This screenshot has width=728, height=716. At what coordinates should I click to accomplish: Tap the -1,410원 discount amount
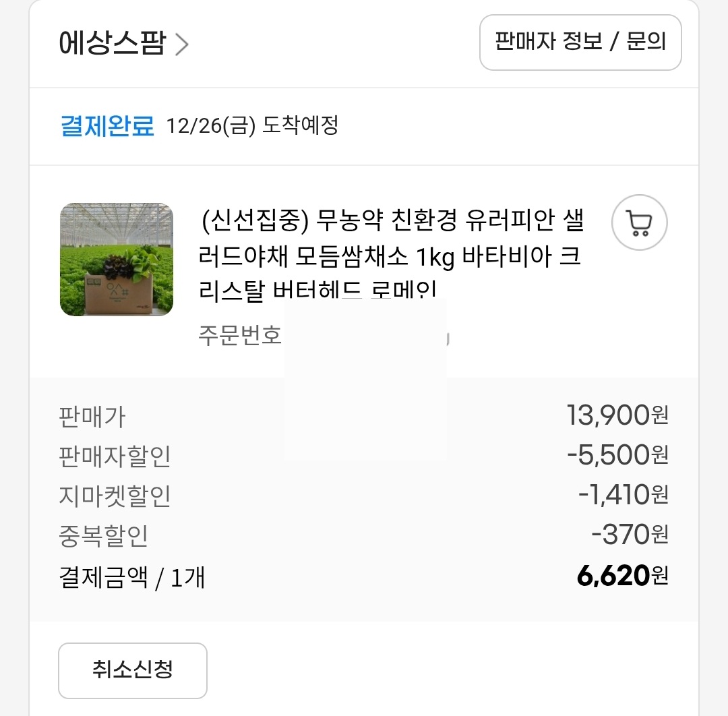click(623, 496)
